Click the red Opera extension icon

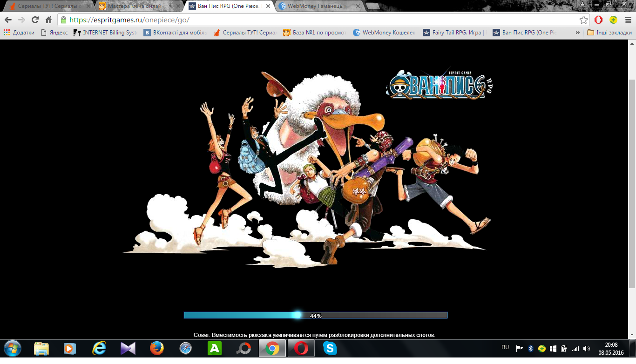click(599, 20)
